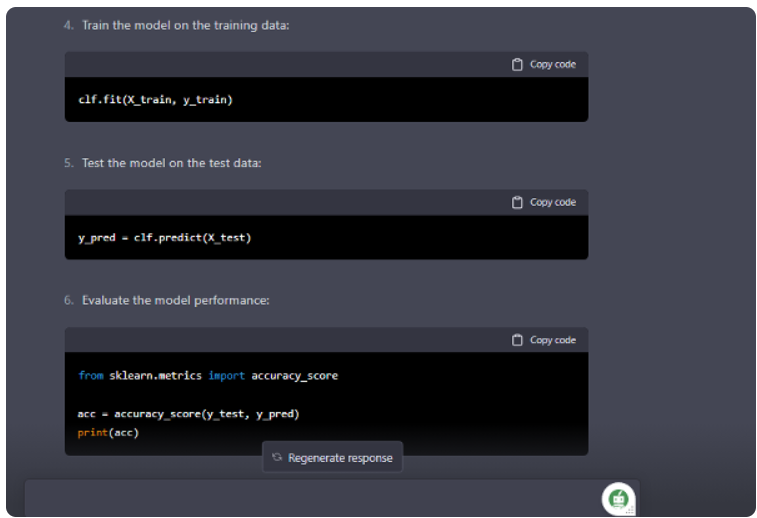
Task: Click the blue 'import' keyword in code
Action: [226, 376]
